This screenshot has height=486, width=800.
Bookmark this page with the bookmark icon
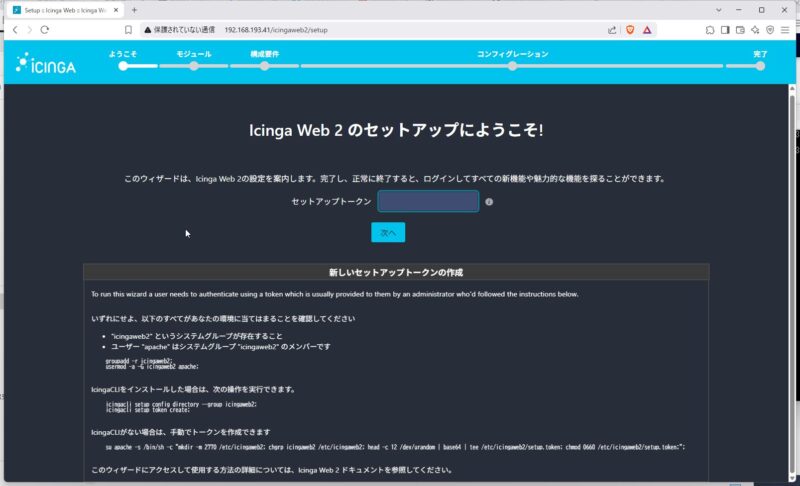(x=128, y=30)
